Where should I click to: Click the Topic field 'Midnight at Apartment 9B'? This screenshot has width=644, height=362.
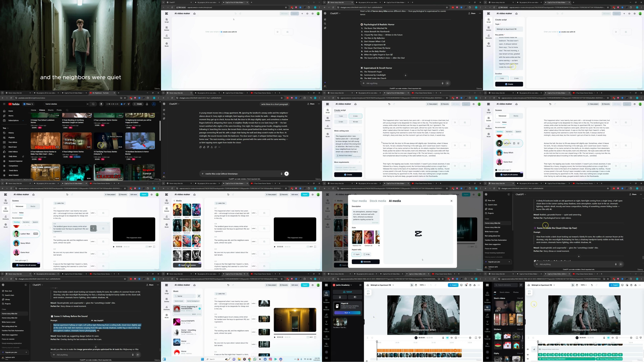click(509, 29)
